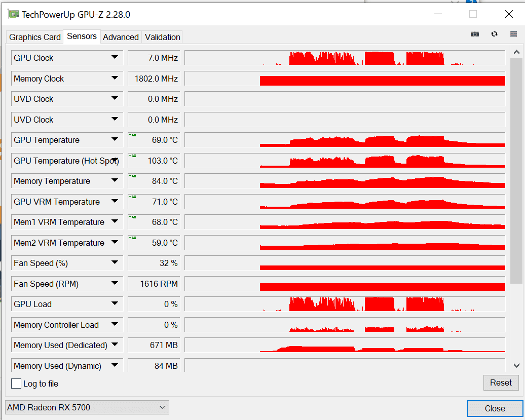This screenshot has height=420, width=525.
Task: Enable the Log to file checkbox
Action: (x=16, y=384)
